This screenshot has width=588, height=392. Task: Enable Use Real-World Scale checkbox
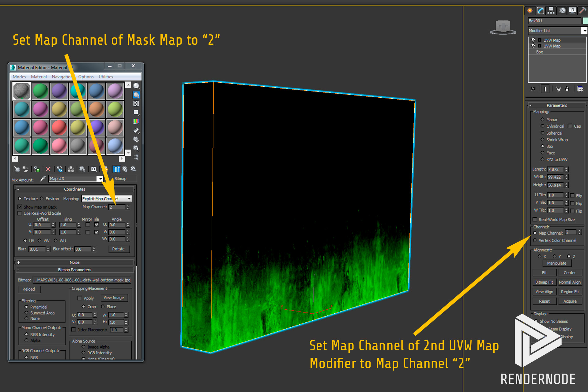coord(20,213)
